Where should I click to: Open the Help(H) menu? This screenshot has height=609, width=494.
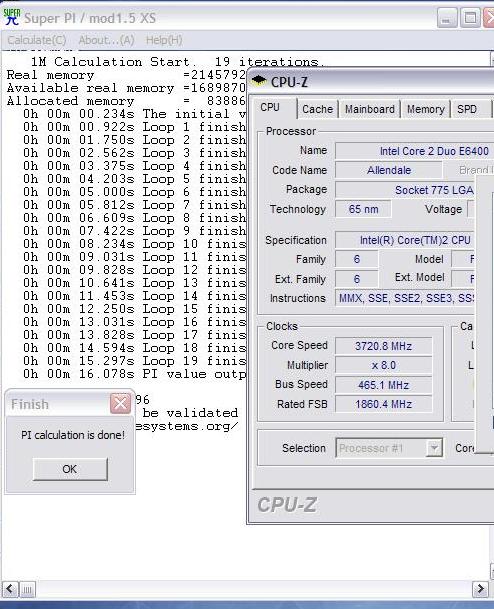point(164,40)
